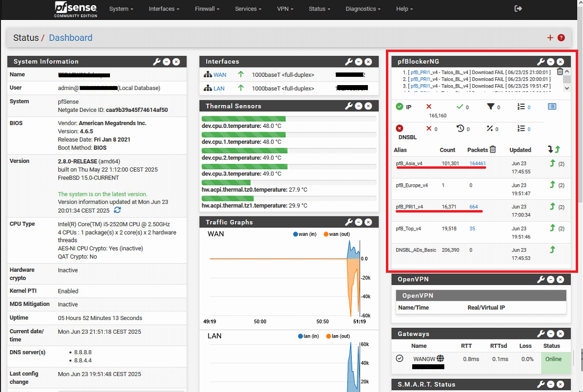583x392 pixels.
Task: Select the Online gateway status cell
Action: click(555, 362)
